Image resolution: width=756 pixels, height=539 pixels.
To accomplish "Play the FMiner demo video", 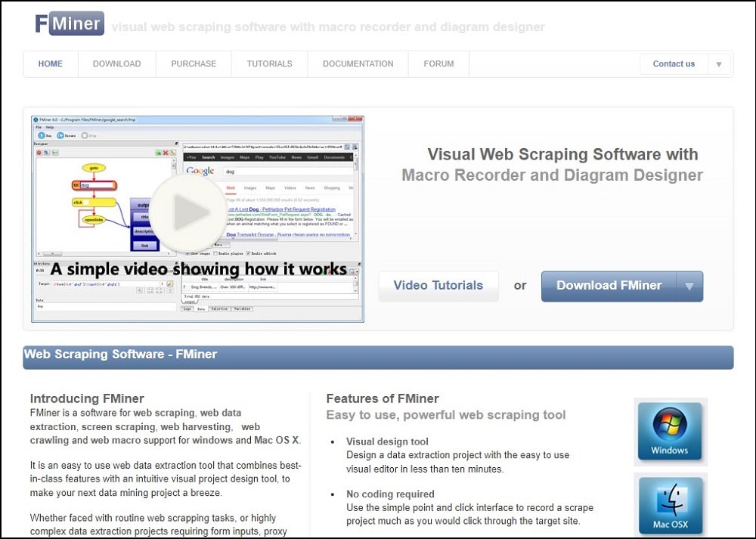I will pyautogui.click(x=188, y=212).
